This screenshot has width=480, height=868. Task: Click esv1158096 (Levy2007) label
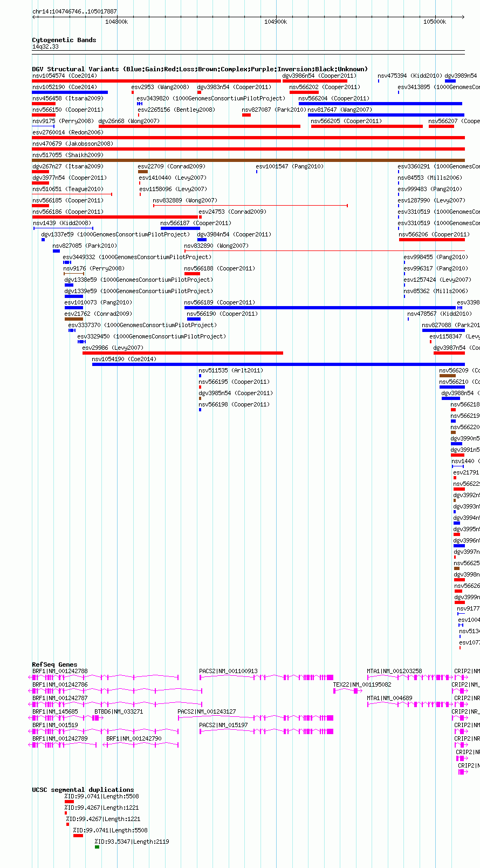[173, 189]
